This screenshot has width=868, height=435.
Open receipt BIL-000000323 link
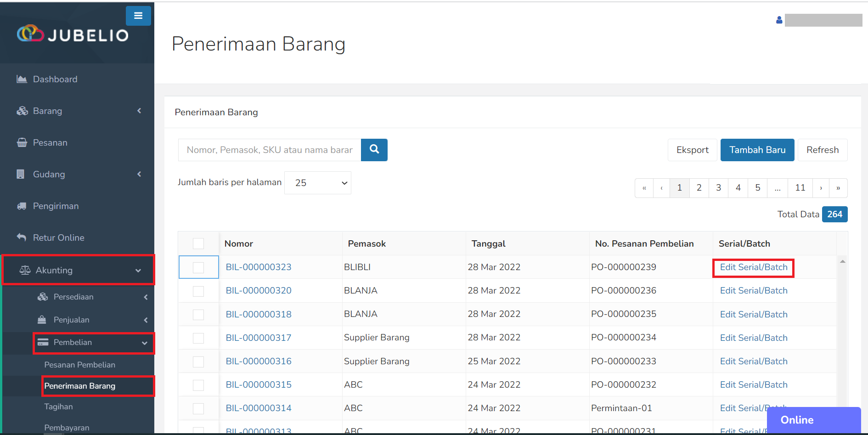pos(259,267)
